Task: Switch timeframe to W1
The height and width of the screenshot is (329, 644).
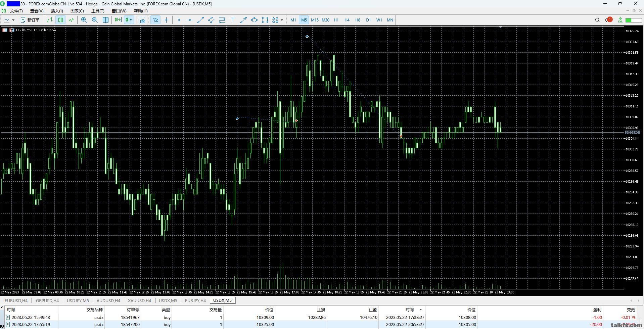Action: 379,20
